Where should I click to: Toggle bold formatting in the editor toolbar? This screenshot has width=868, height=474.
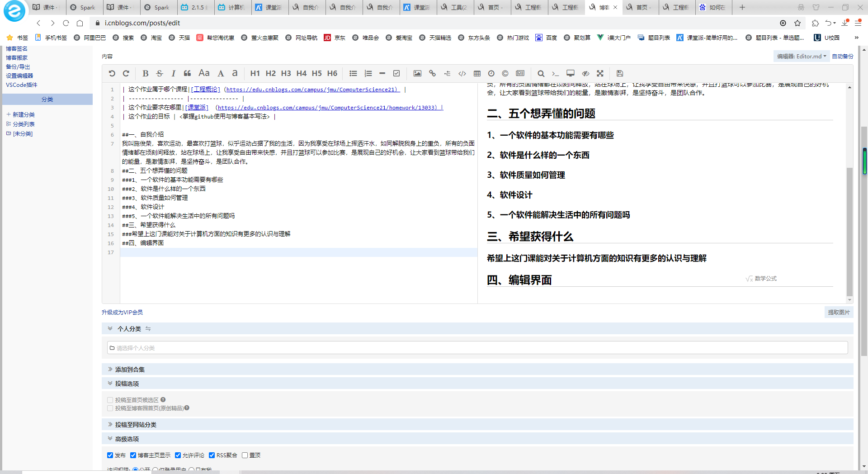(x=146, y=73)
